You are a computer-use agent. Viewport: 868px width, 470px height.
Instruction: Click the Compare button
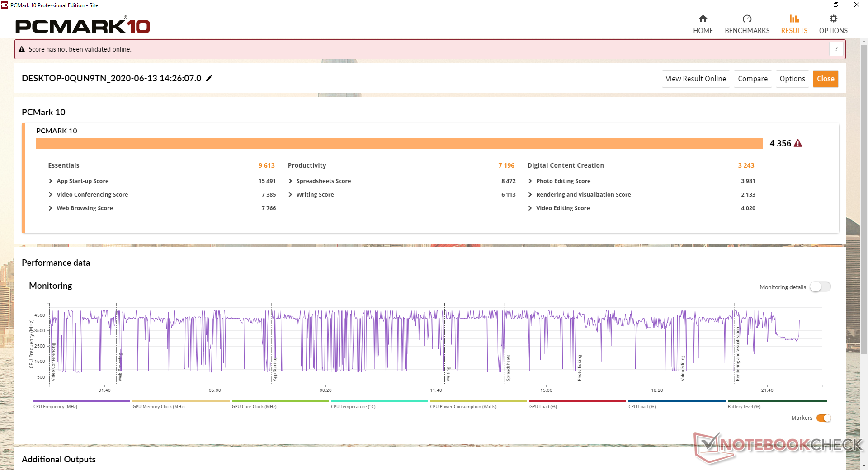752,79
